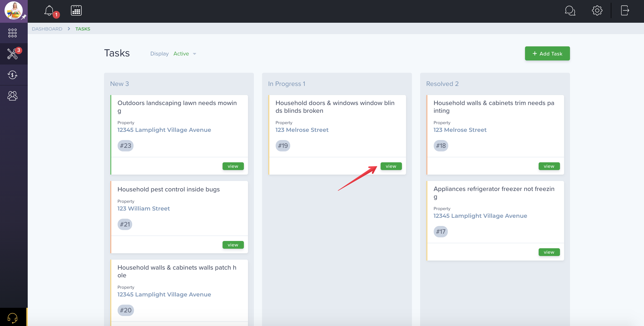The image size is (644, 326).
Task: Click the profile avatar picture
Action: [13, 10]
